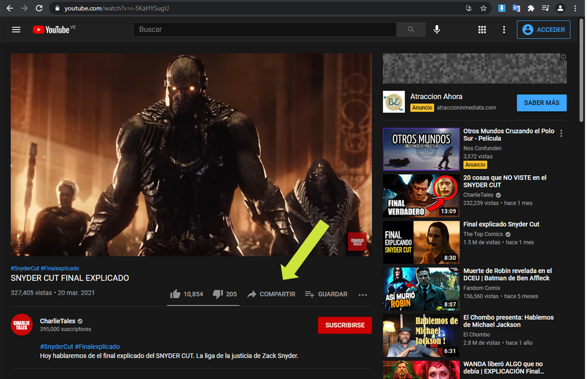Viewport: 588px width, 379px height.
Task: Open the Google Translate extension icon
Action: coord(516,8)
